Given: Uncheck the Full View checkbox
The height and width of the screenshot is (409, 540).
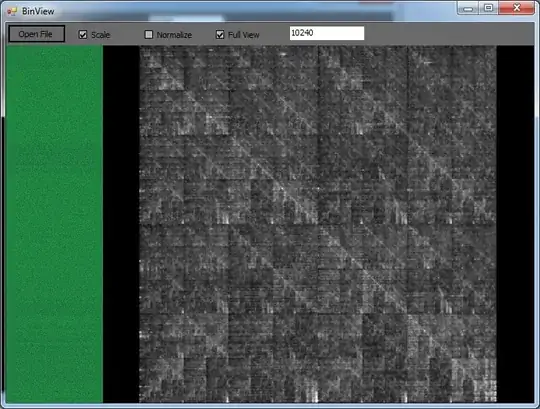Looking at the screenshot, I should click(x=220, y=34).
